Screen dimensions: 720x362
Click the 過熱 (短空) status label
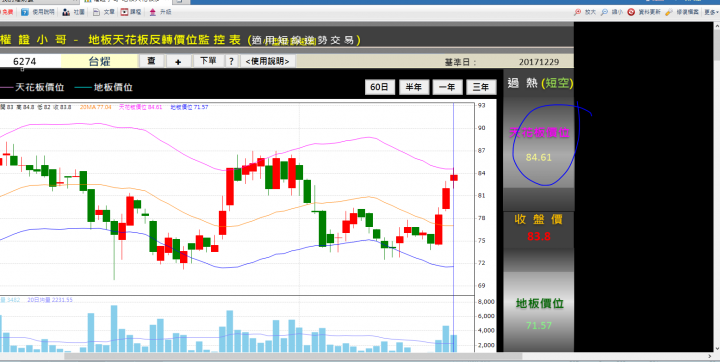click(540, 83)
